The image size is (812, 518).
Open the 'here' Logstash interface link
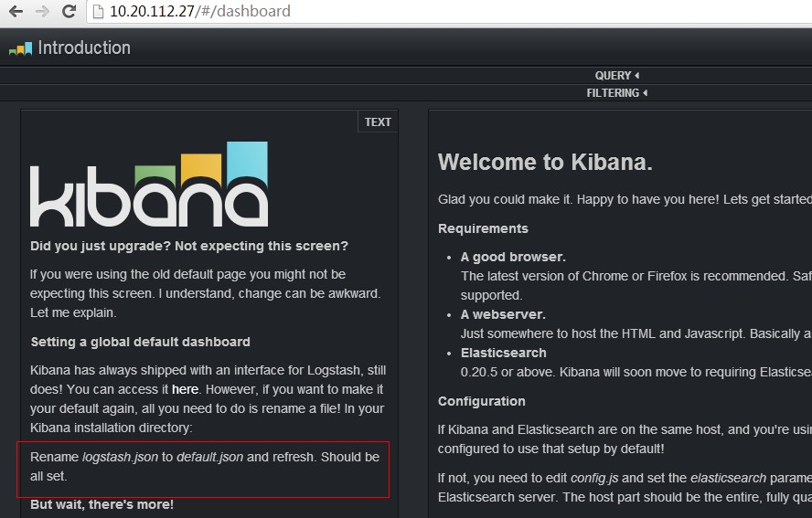point(185,389)
